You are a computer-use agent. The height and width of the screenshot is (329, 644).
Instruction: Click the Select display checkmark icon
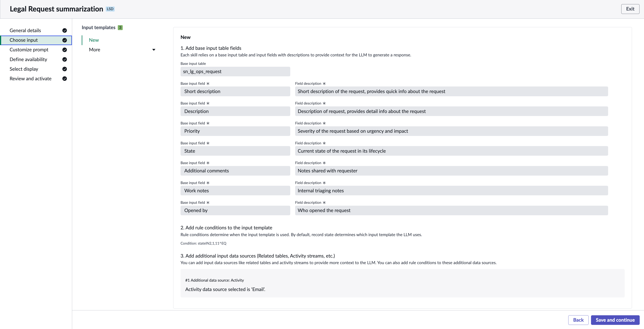(64, 69)
